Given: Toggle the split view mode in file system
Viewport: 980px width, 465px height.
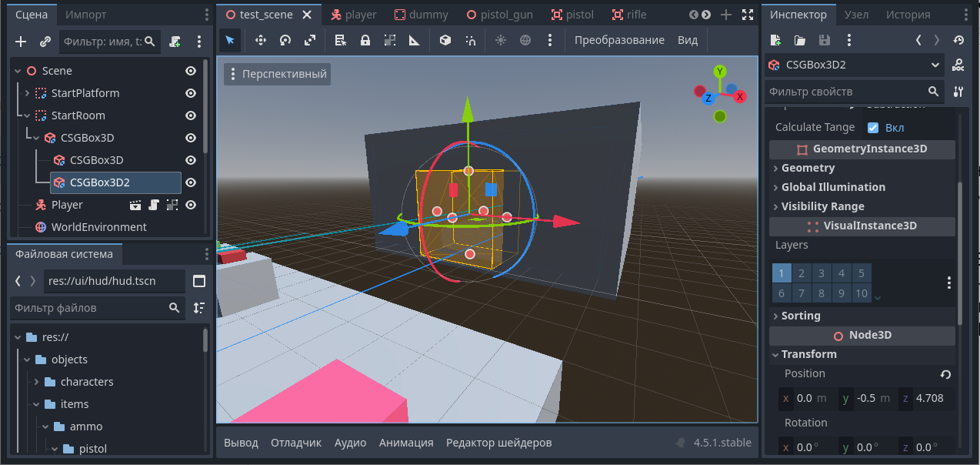Looking at the screenshot, I should (199, 281).
